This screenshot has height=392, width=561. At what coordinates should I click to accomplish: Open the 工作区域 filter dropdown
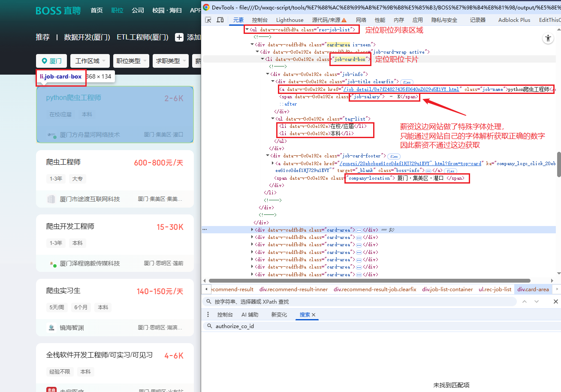coord(90,61)
